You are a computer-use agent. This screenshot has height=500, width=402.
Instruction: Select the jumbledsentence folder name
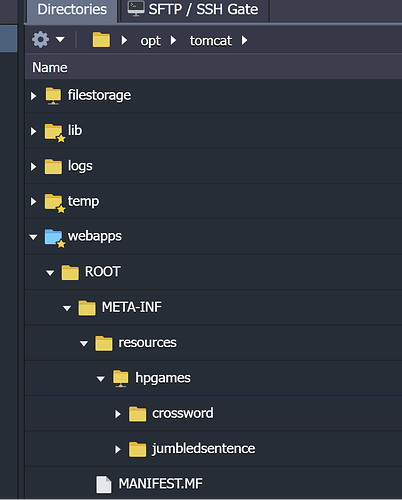204,449
